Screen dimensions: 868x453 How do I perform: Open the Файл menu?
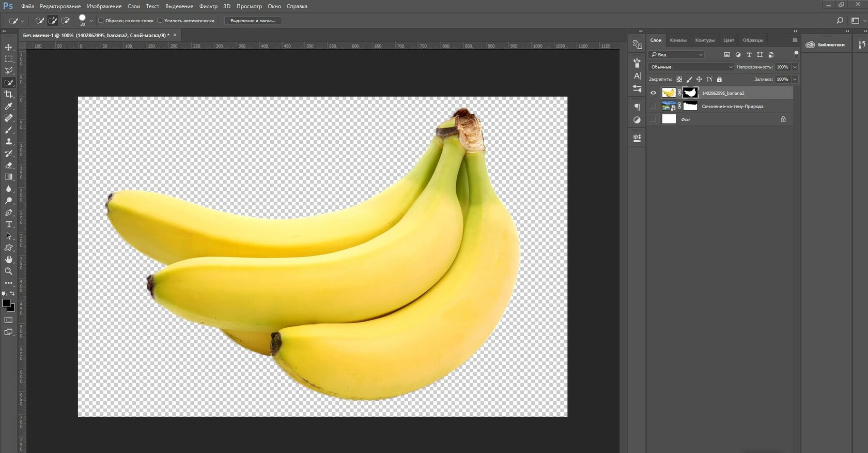coord(27,6)
